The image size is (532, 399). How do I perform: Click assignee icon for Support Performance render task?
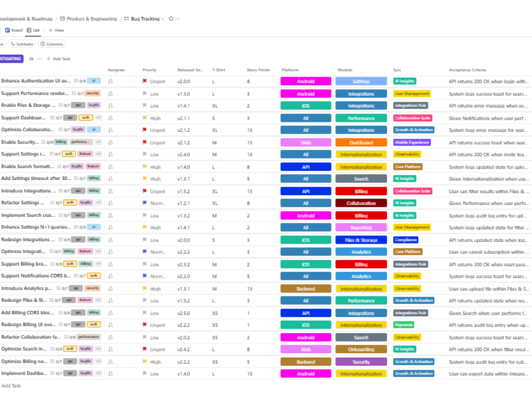point(111,94)
